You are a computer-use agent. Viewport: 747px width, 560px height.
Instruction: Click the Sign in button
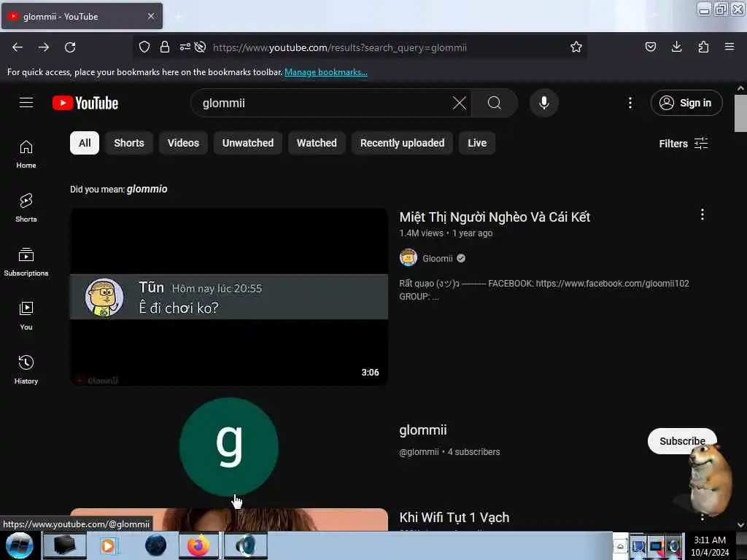686,103
